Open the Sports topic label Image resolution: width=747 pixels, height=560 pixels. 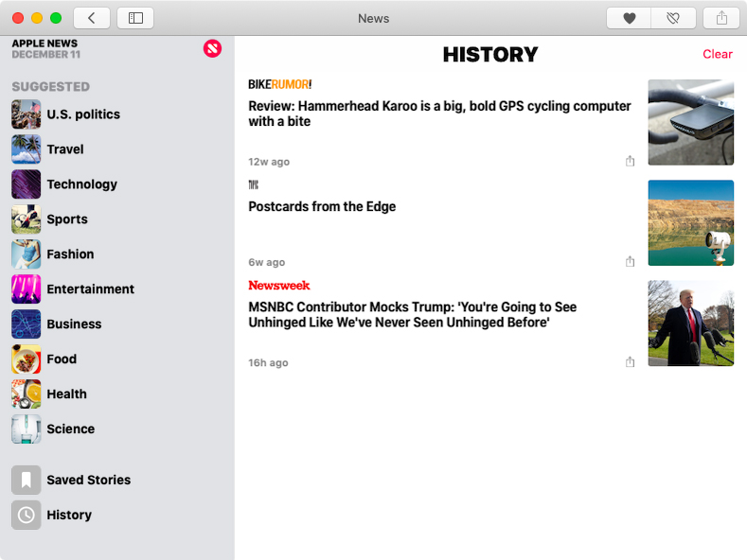67,219
